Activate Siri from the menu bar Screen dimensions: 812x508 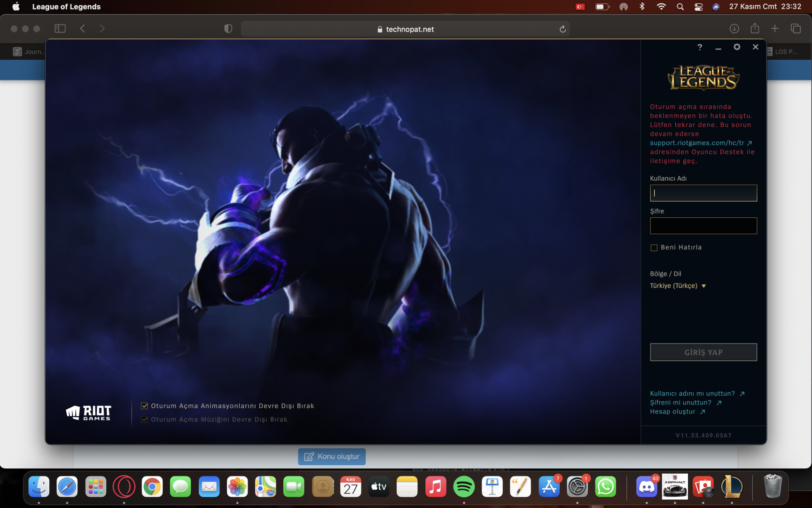[x=716, y=7]
